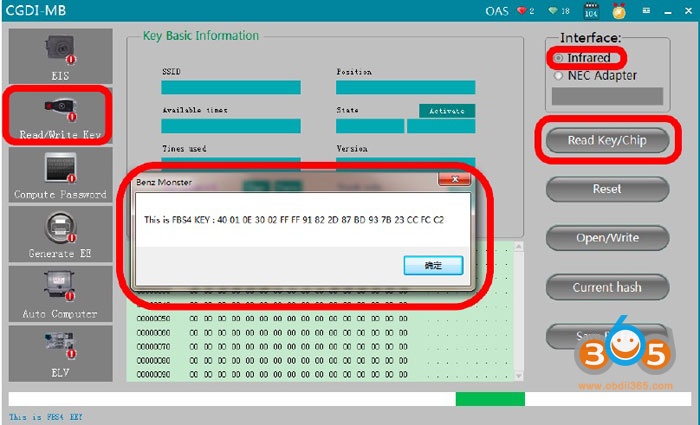
Task: Open the Compute Password module
Action: click(60, 175)
